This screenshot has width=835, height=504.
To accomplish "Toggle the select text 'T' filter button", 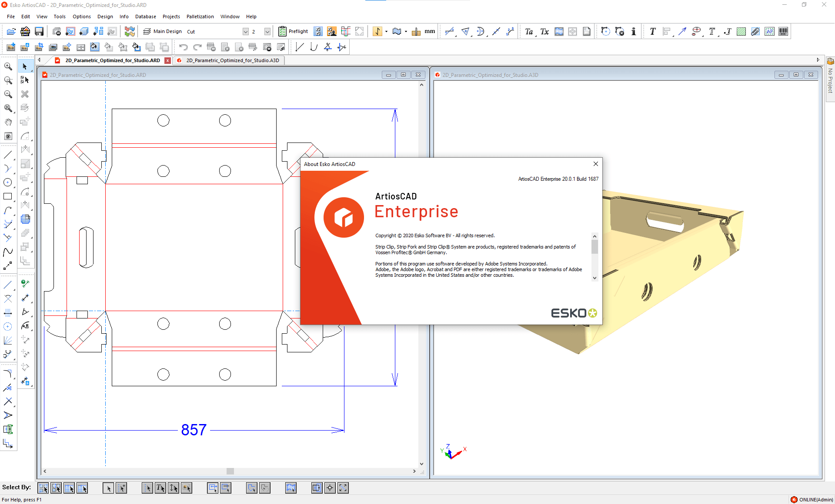I will [x=160, y=488].
